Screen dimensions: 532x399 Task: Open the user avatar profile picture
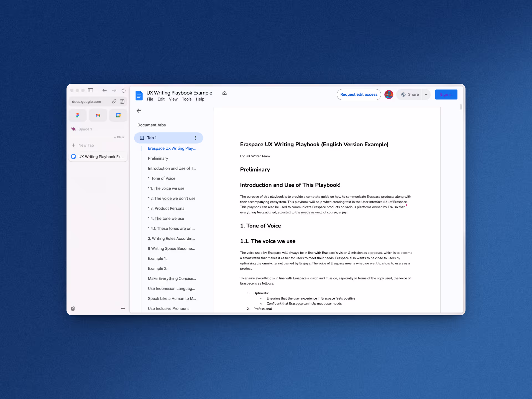(389, 94)
